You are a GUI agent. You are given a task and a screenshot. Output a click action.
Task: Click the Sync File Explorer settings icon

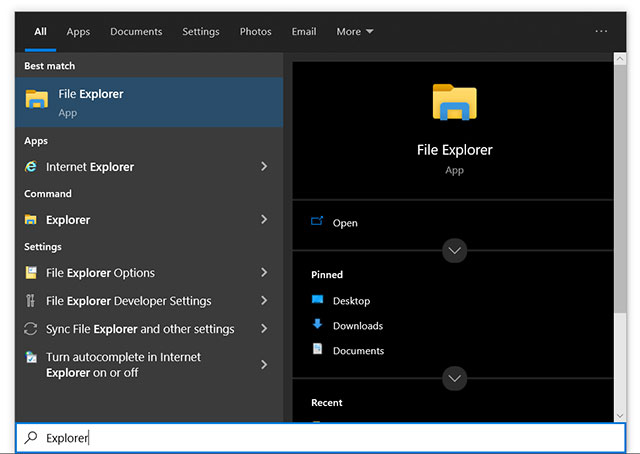(31, 329)
